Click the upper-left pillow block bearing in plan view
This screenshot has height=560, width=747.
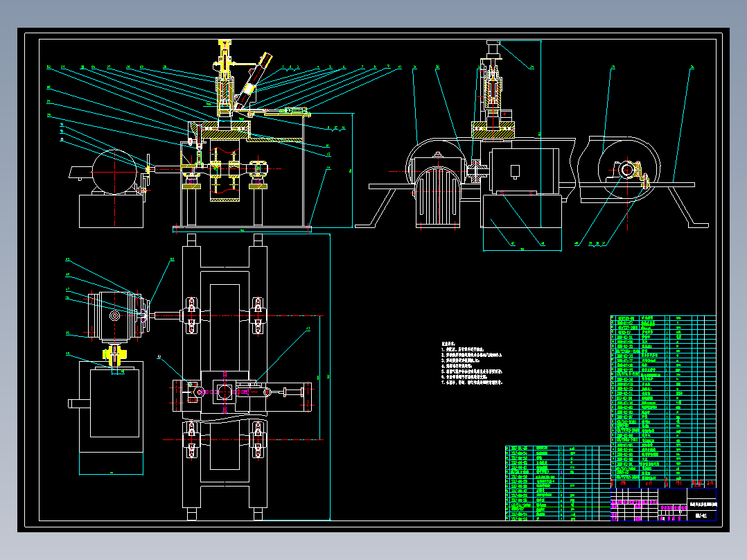(x=191, y=315)
